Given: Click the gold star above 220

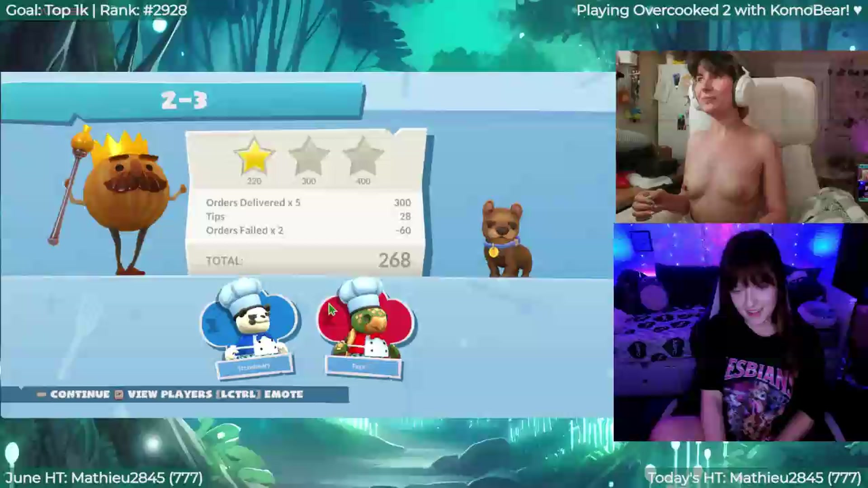Looking at the screenshot, I should pyautogui.click(x=254, y=156).
